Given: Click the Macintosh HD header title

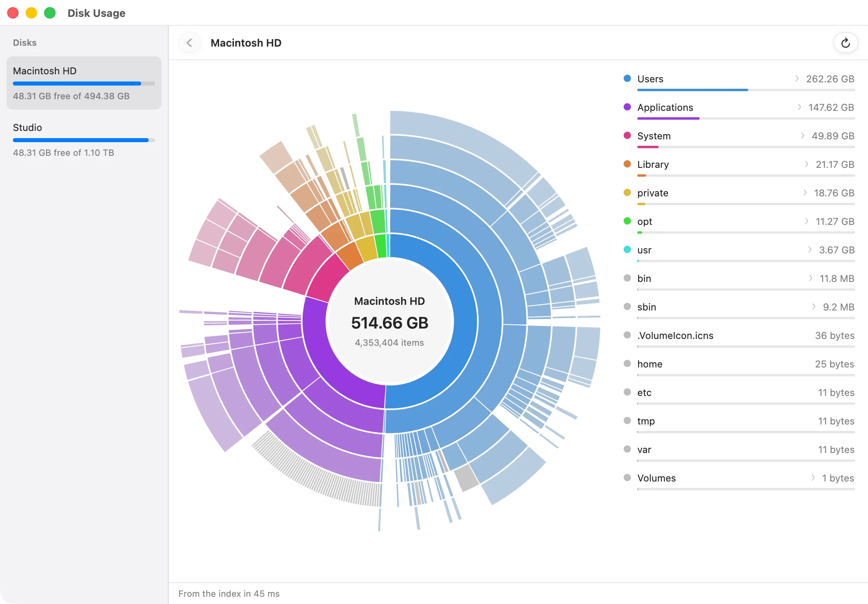Looking at the screenshot, I should 246,43.
